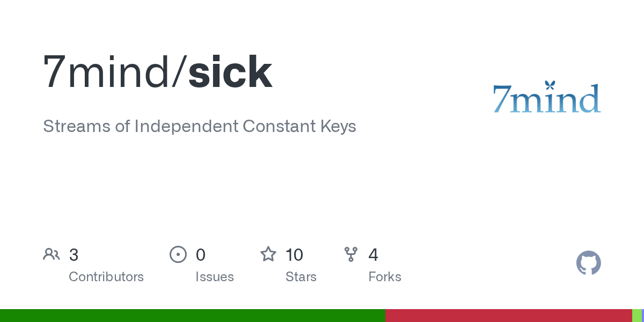Click the issues circle-dot icon

coord(178,254)
